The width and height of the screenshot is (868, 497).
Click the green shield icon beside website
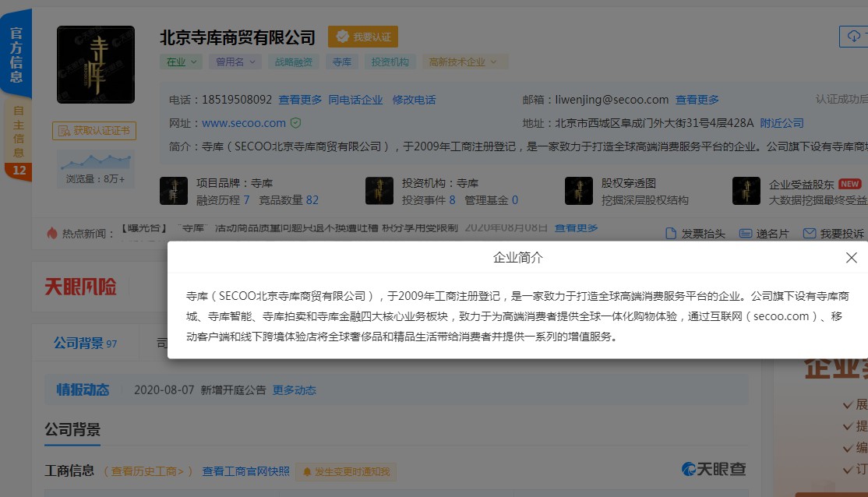[296, 123]
